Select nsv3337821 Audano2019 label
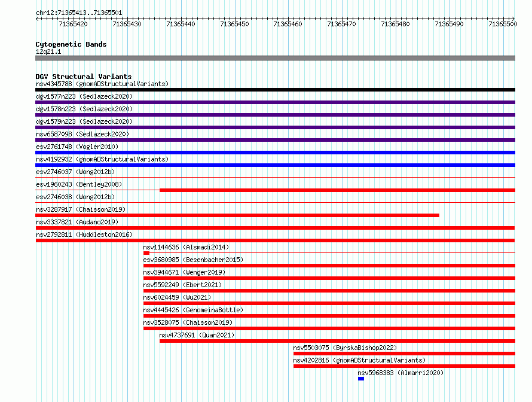Viewport: 532px width, 402px height. click(77, 222)
